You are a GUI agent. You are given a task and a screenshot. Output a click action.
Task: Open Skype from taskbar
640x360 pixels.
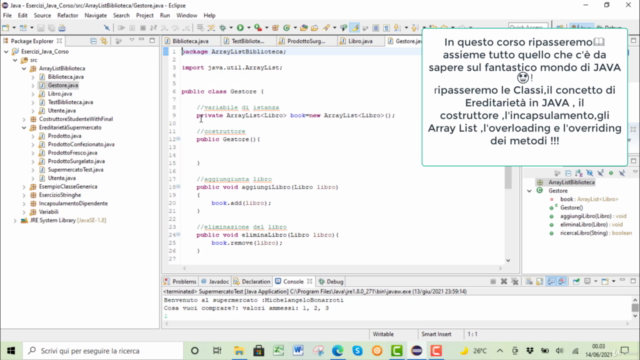coord(358,351)
